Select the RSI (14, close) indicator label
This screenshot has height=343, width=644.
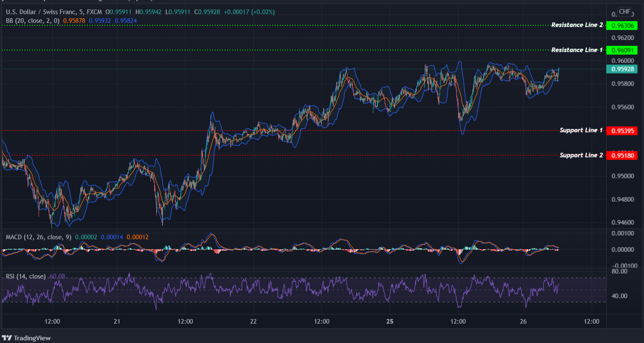tap(26, 276)
